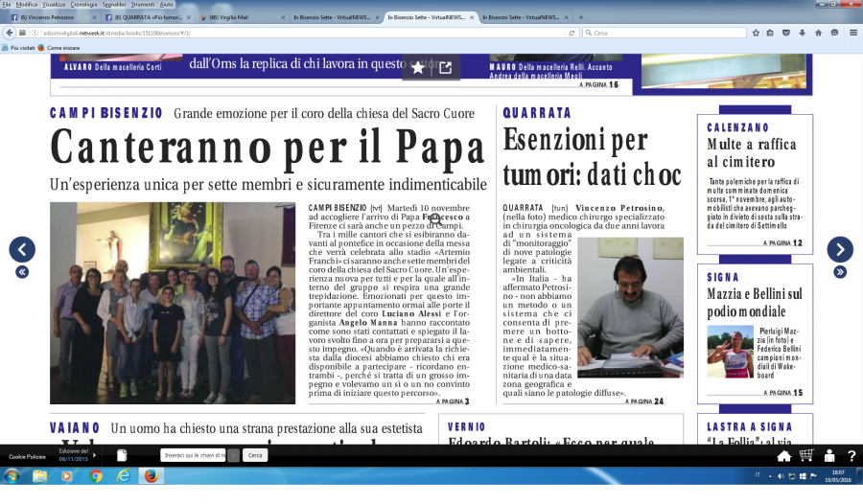Screen dimensions: 863x504
Task: Open Cookie Policies link
Action: (x=27, y=457)
